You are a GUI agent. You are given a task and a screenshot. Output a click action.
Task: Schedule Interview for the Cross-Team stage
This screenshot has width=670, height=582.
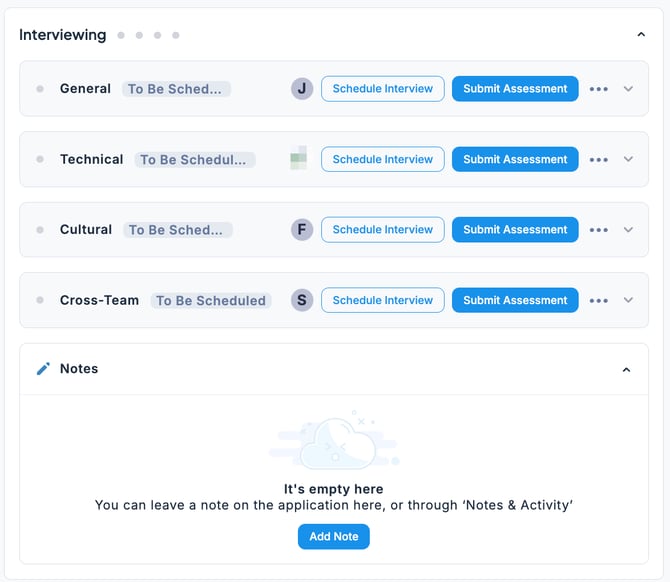pos(382,300)
